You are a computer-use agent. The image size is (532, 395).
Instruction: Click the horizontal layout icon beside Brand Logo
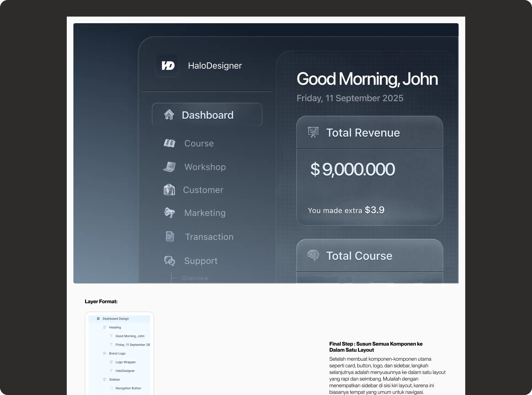pyautogui.click(x=105, y=353)
